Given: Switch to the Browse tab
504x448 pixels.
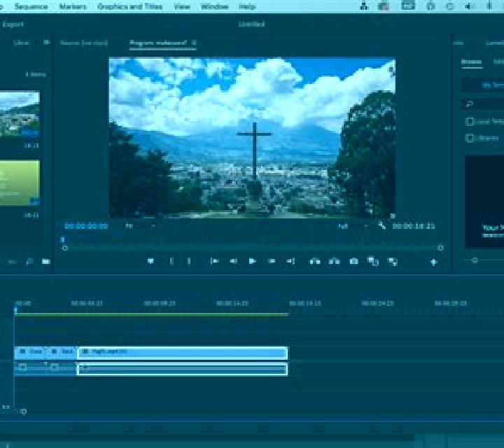Looking at the screenshot, I should (472, 62).
